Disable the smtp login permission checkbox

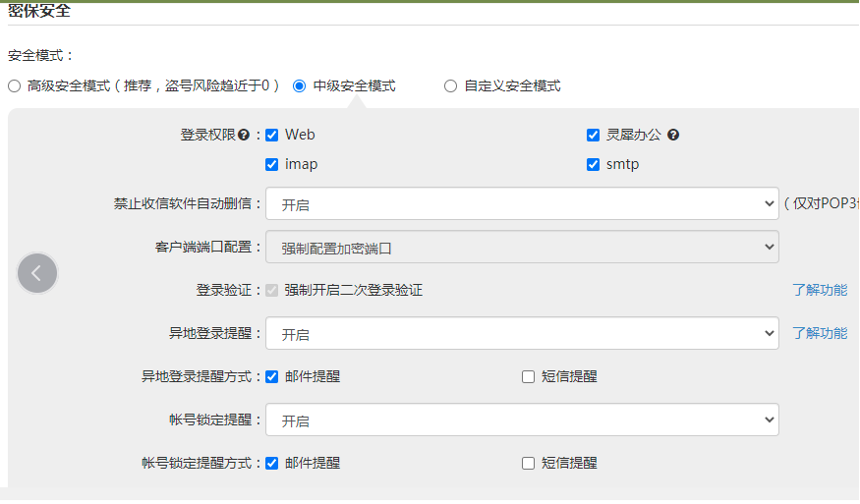593,165
